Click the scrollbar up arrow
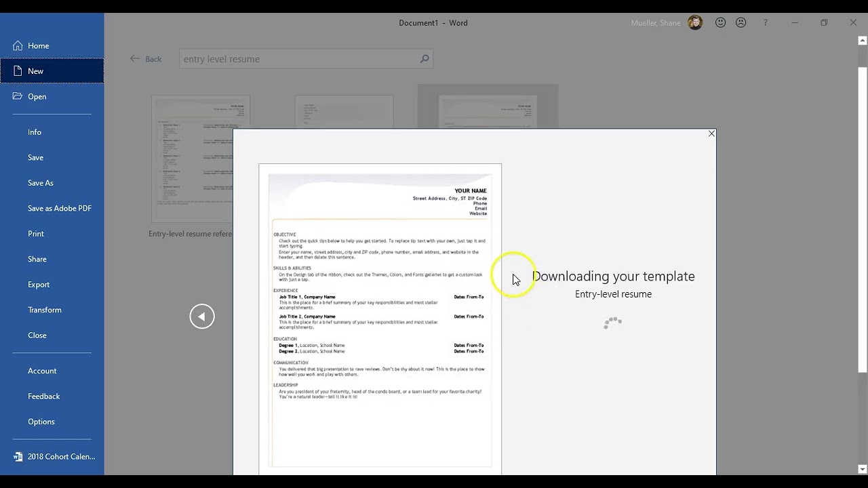 863,41
